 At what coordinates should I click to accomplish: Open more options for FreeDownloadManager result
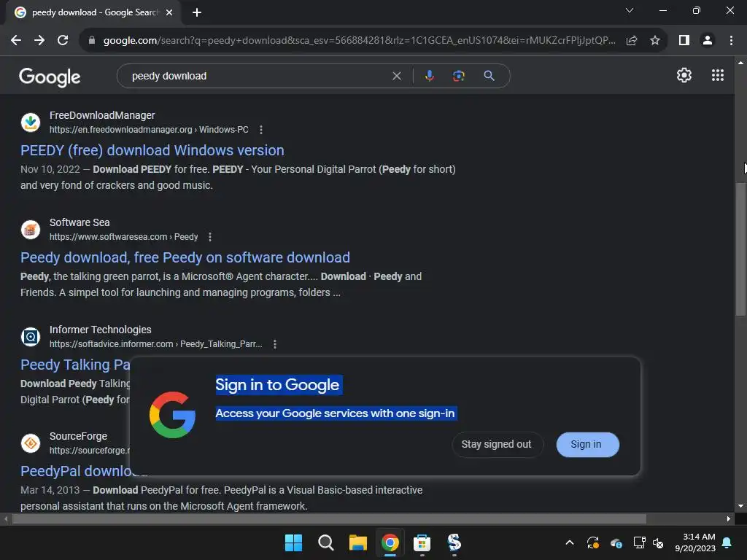coord(260,130)
